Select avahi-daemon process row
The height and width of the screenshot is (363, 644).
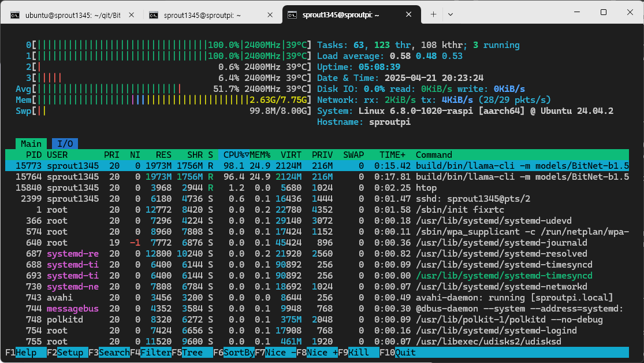pyautogui.click(x=317, y=298)
